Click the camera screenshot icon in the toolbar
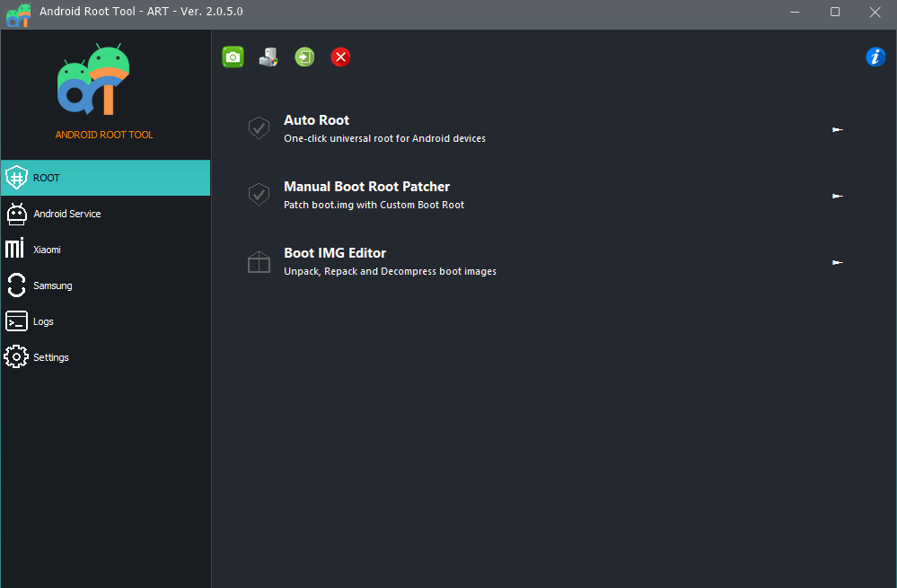Screen dimensions: 897x588 point(233,57)
